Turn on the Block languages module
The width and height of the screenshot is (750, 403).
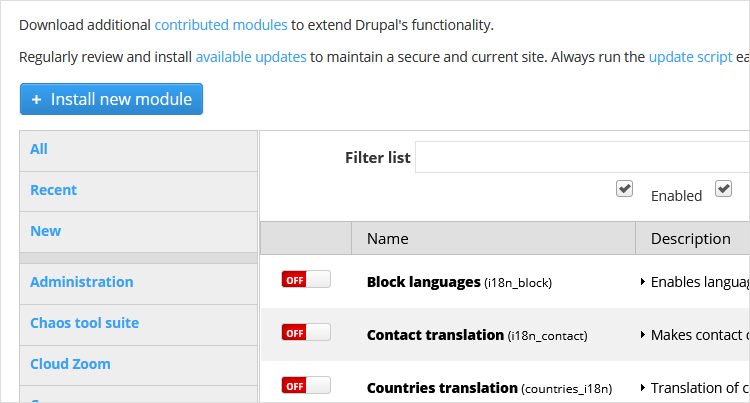pos(305,280)
